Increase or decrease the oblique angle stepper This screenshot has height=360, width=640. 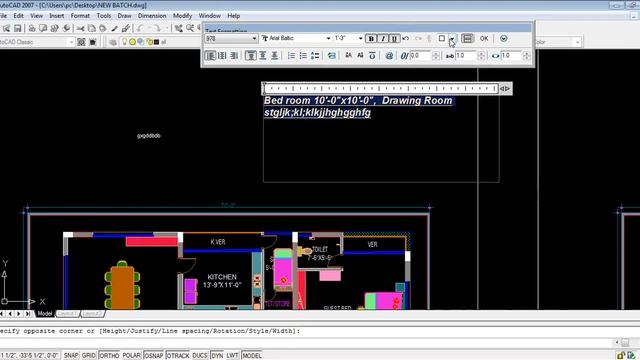coord(436,56)
